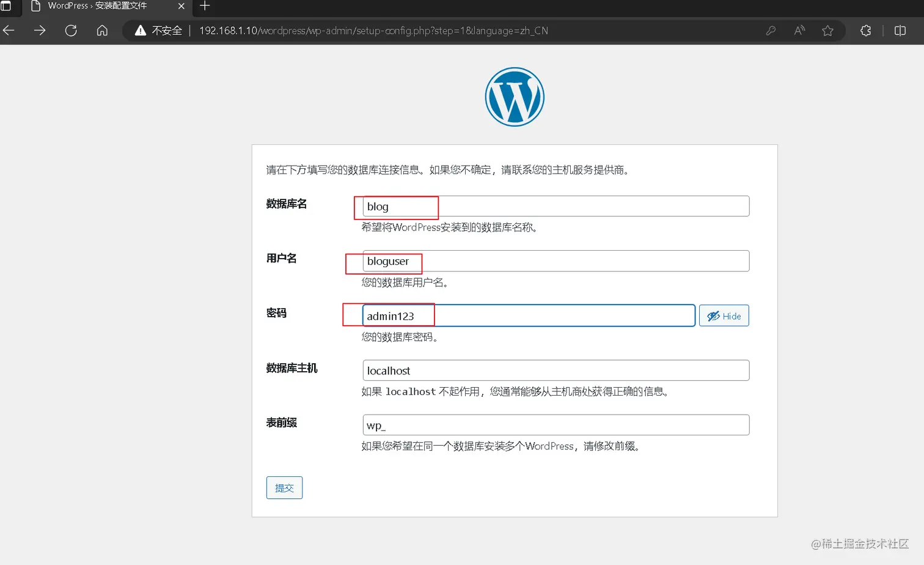Click the hint 您的数据库密码
Screen dimensions: 924x565
tap(400, 337)
